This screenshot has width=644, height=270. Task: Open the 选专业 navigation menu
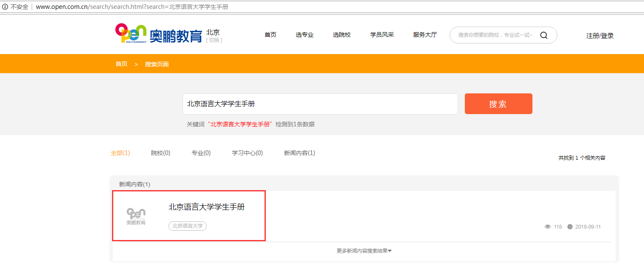point(305,35)
